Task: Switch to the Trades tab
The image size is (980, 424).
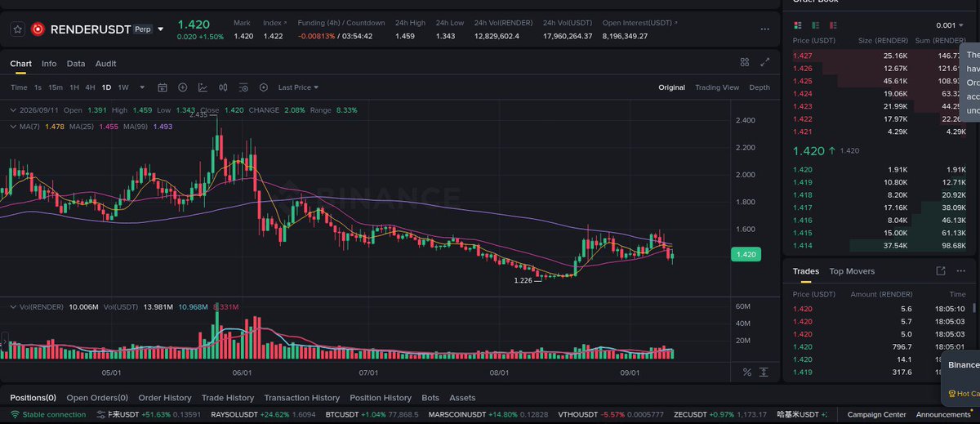Action: [806, 271]
